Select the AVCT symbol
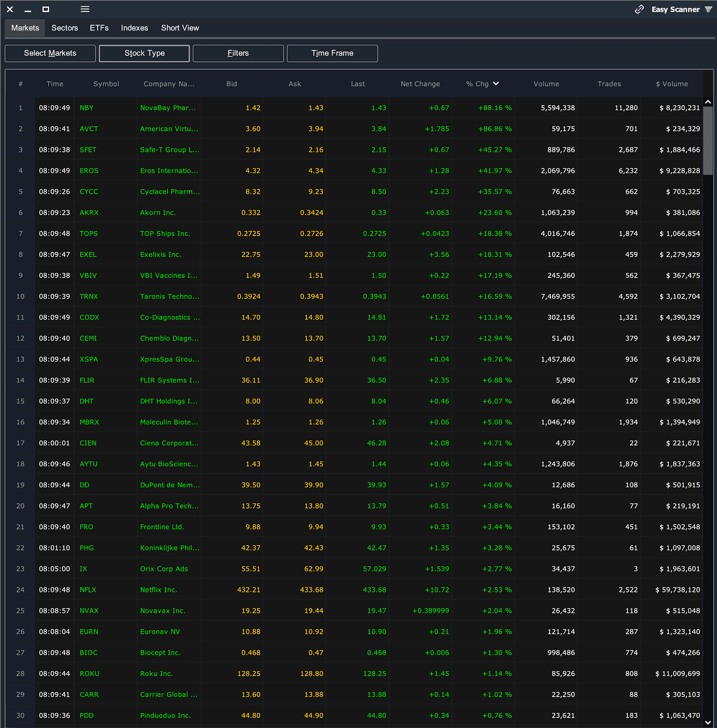Screen dimensions: 717x728 click(x=89, y=129)
